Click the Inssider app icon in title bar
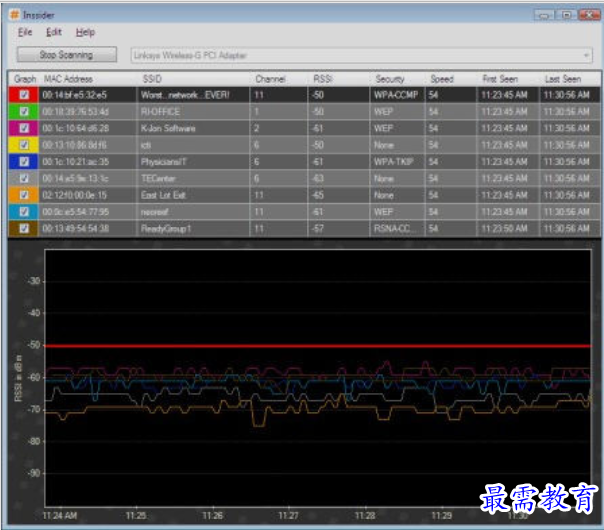604x530 pixels. (x=15, y=15)
